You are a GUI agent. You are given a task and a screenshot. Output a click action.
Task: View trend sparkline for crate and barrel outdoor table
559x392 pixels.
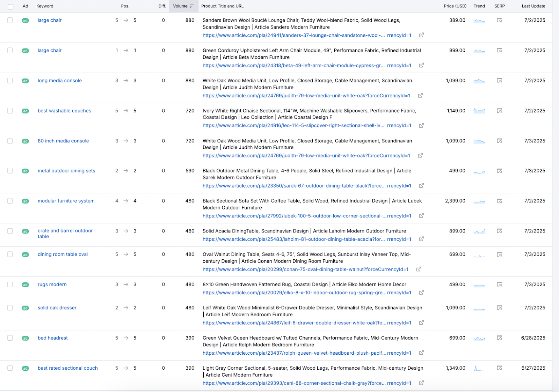(479, 231)
